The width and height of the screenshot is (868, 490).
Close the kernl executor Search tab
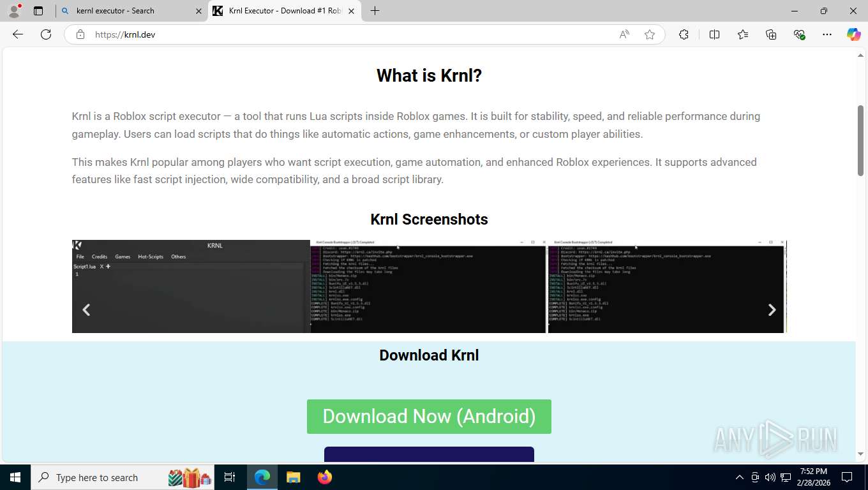[x=198, y=11]
